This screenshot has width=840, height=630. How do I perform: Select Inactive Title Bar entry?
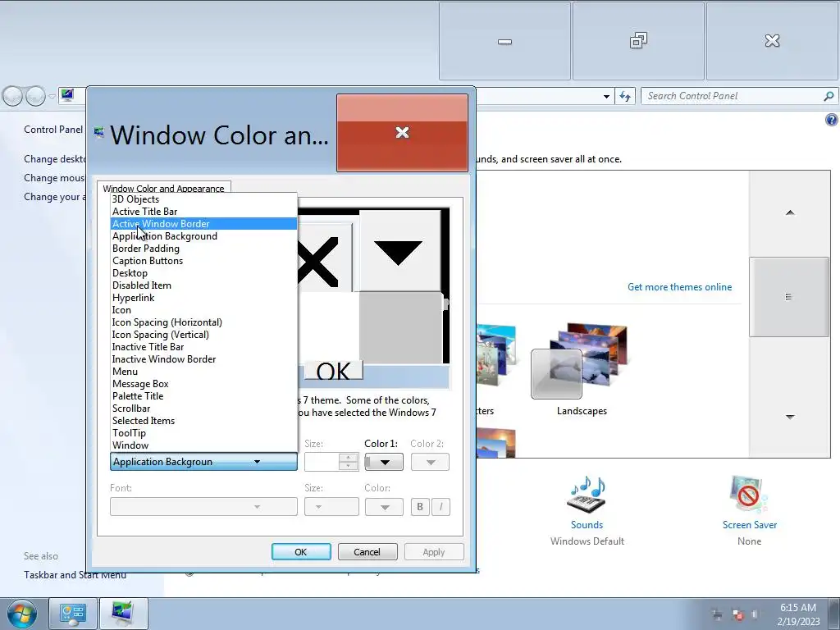click(203, 347)
